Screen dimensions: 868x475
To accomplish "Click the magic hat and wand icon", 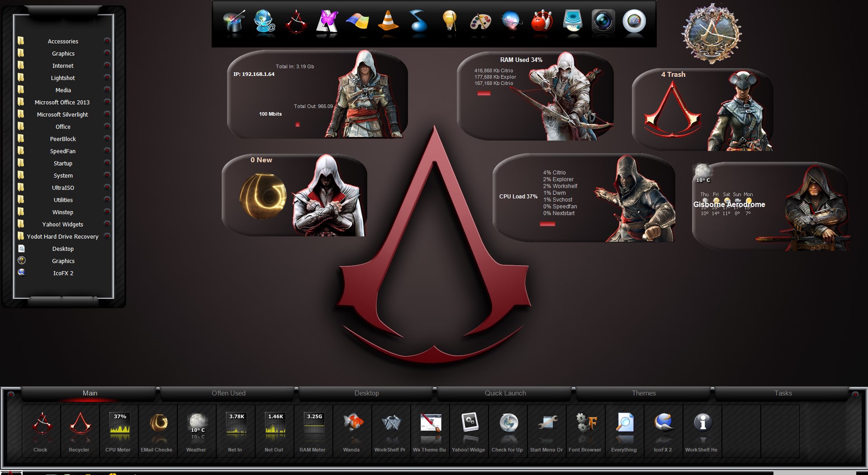I will [234, 21].
